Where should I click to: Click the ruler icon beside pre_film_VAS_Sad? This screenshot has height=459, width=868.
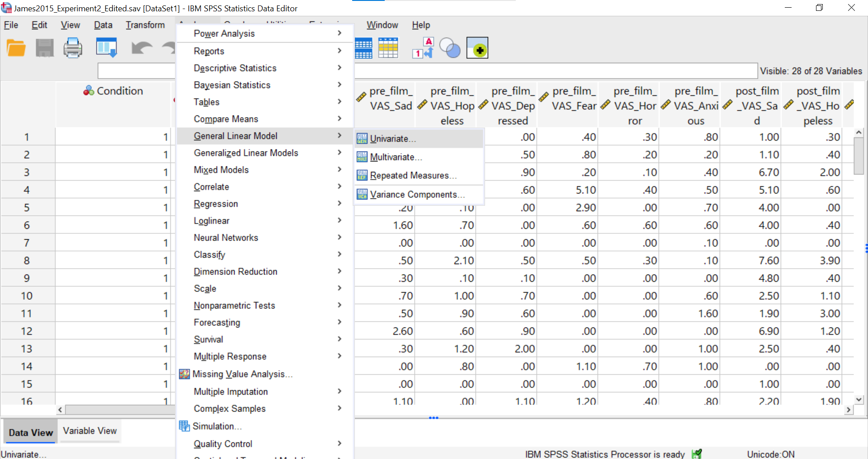361,97
